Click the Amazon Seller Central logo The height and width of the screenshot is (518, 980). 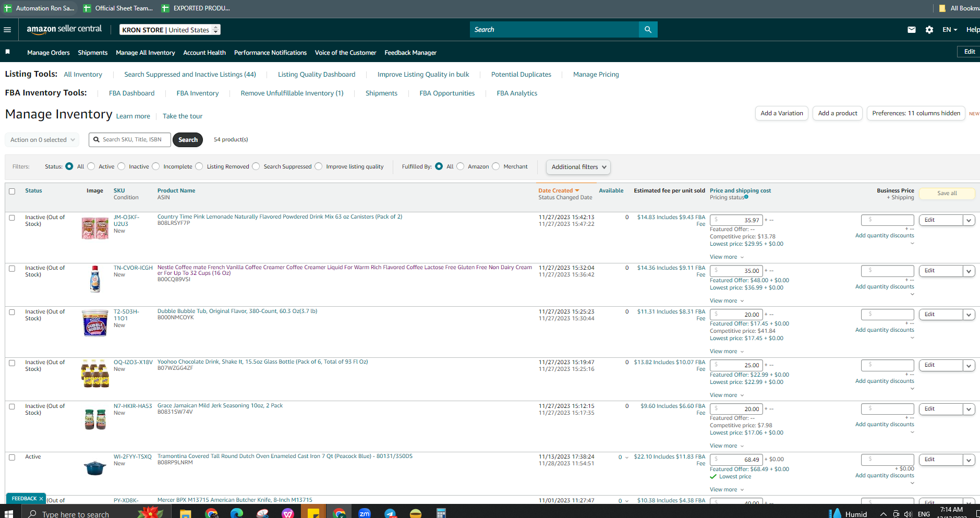[x=64, y=29]
